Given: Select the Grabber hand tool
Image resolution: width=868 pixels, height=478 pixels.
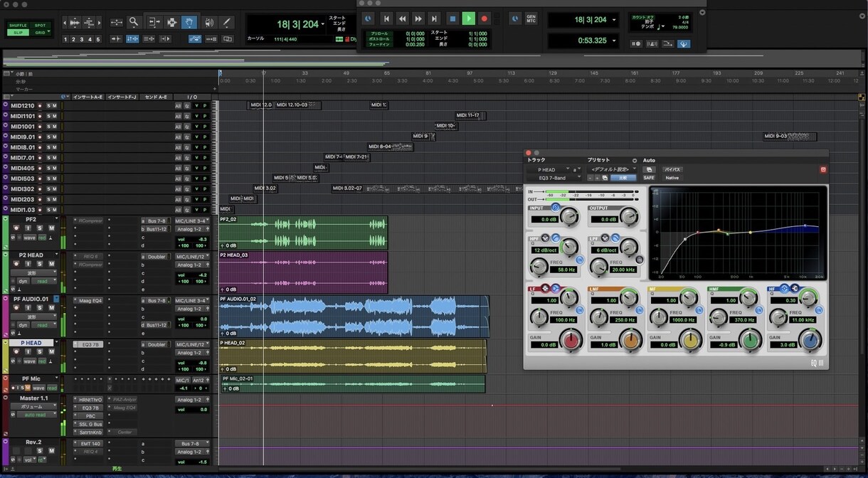Looking at the screenshot, I should (189, 22).
